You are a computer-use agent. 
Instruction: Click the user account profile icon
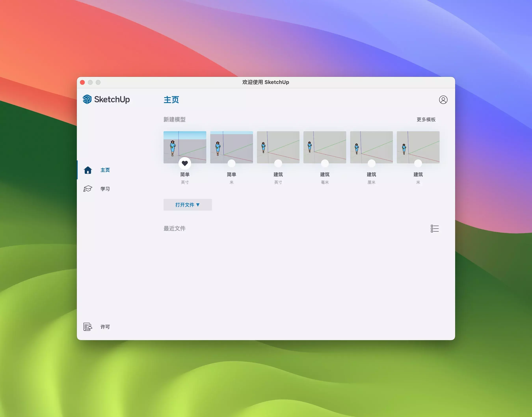[443, 100]
